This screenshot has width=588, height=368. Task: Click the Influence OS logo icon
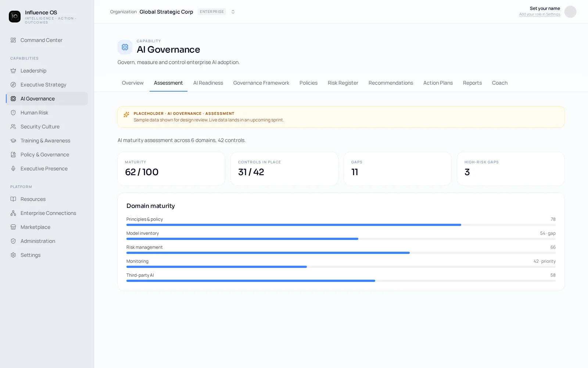click(x=15, y=17)
